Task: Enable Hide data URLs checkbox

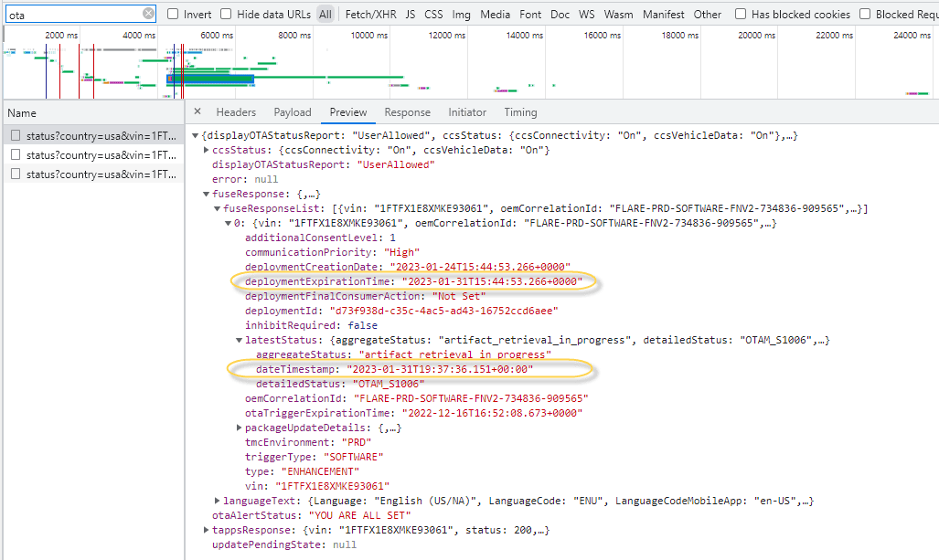Action: [x=226, y=15]
